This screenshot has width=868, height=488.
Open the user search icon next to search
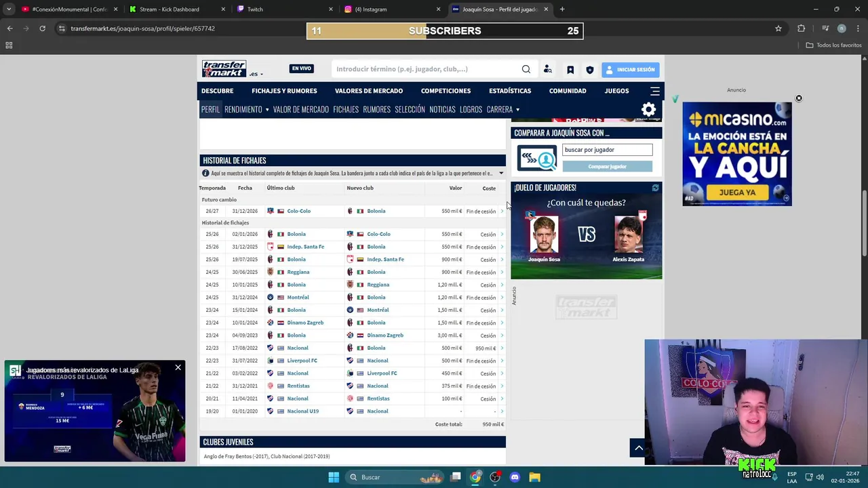coord(548,69)
